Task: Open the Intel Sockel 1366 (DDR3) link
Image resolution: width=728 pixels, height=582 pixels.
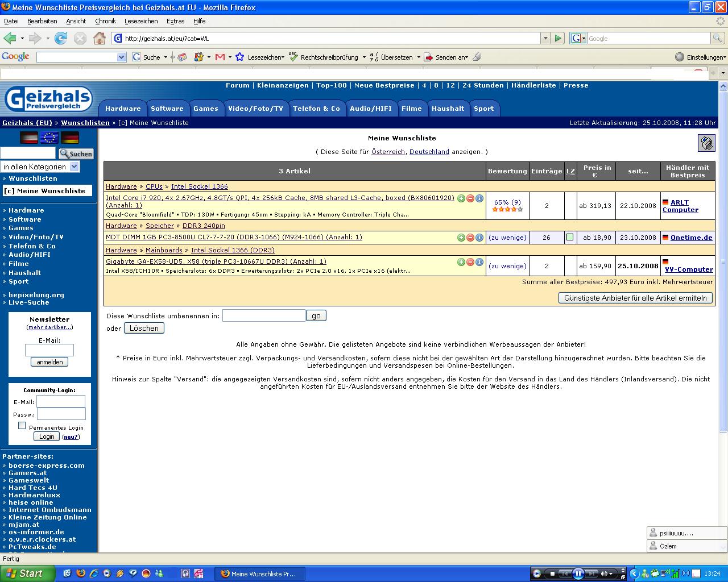Action: [x=233, y=250]
